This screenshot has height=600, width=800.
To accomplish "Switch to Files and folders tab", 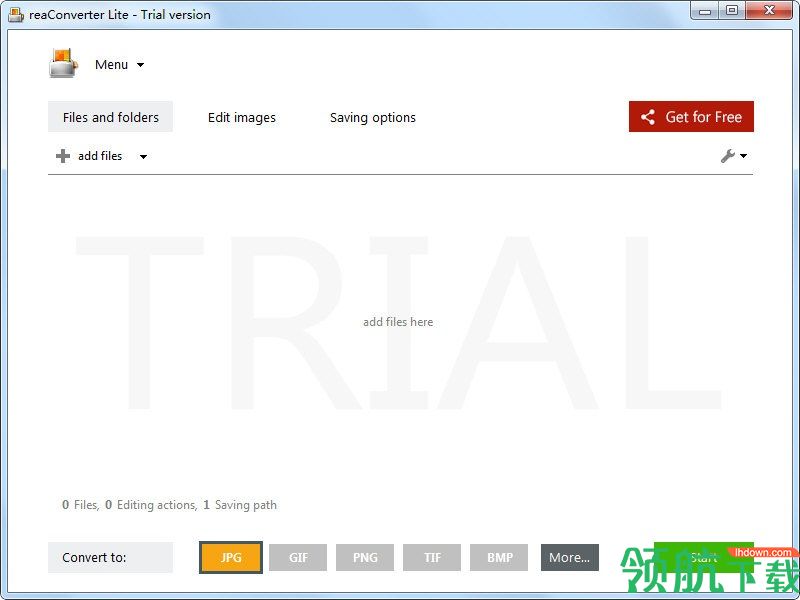I will (x=111, y=117).
